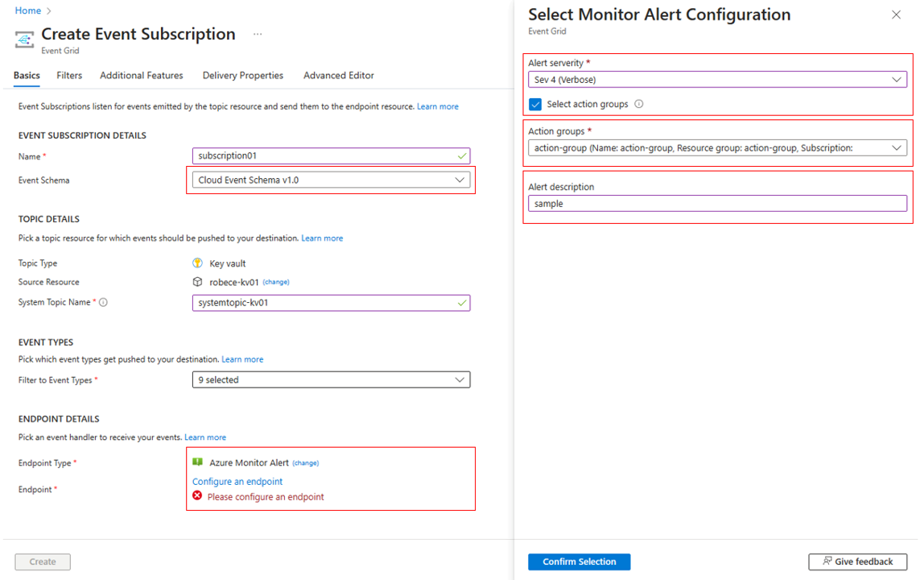Screen dimensions: 924x580
Task: Click the breadcrumb chevron after Home
Action: click(x=48, y=10)
